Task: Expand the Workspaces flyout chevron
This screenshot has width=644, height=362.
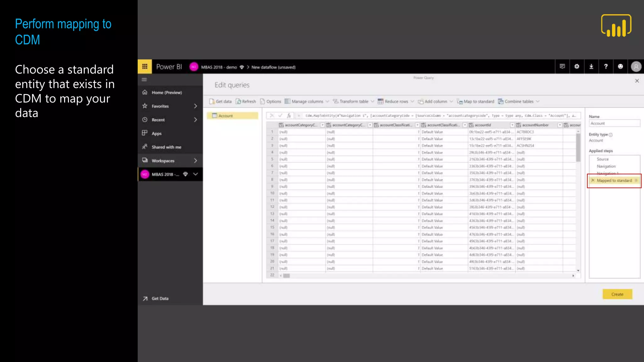Action: (x=195, y=161)
